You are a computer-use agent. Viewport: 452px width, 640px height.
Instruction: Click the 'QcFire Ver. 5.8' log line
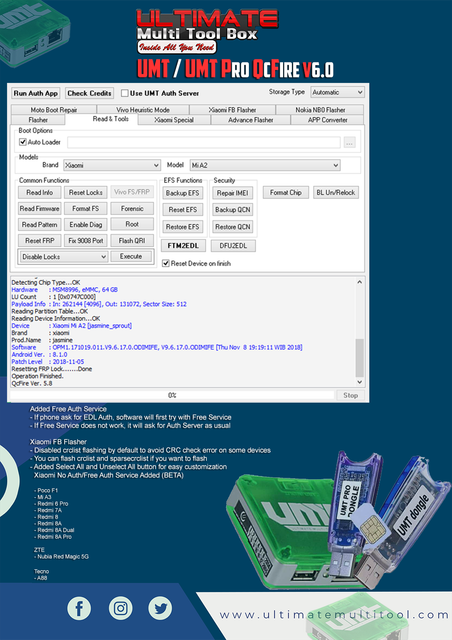[x=32, y=383]
